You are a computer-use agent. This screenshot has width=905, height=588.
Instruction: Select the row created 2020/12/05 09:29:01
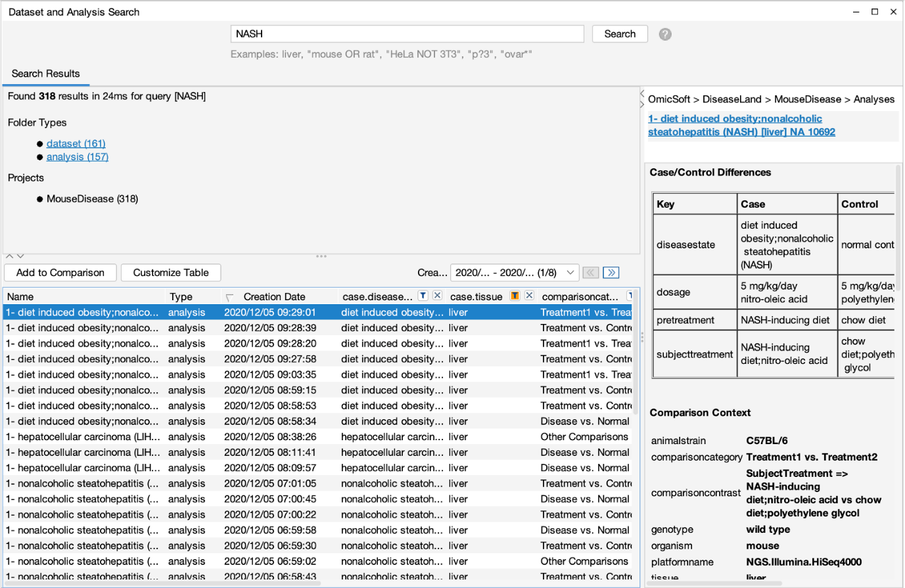318,312
